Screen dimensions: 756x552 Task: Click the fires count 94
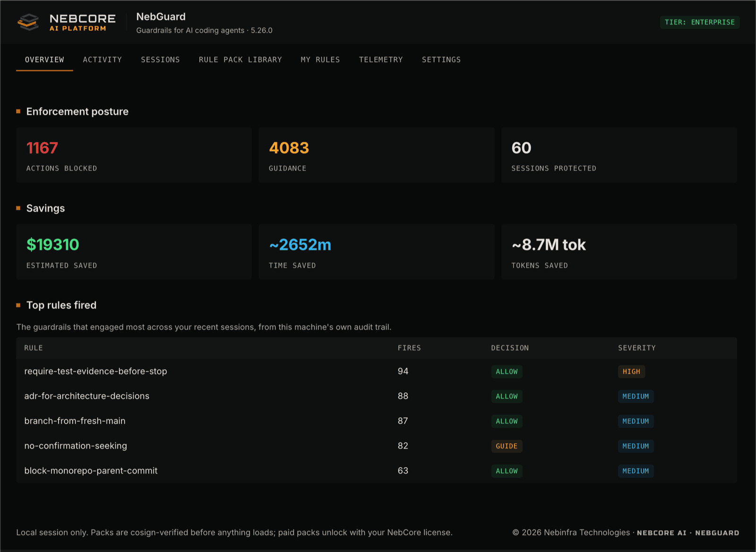(403, 371)
